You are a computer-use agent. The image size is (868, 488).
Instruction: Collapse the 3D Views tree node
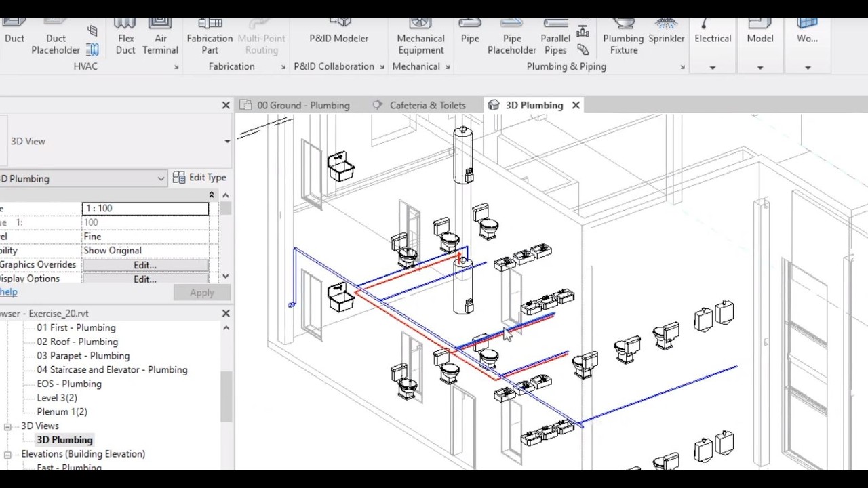(x=8, y=426)
